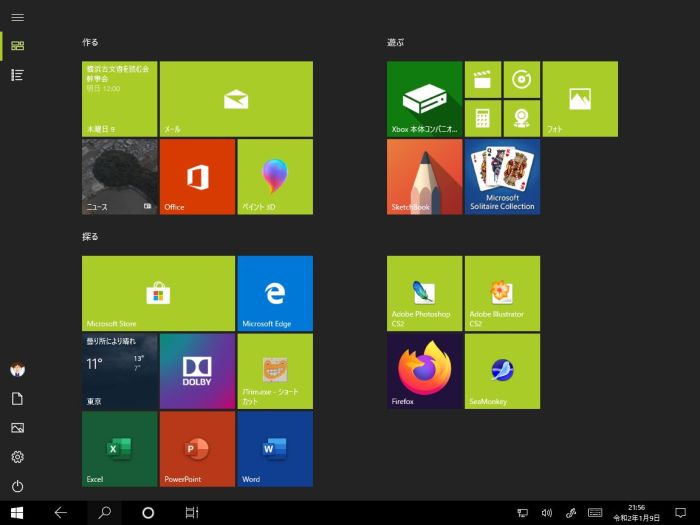Viewport: 700px width, 525px height.
Task: Open user account avatar menu
Action: click(17, 370)
